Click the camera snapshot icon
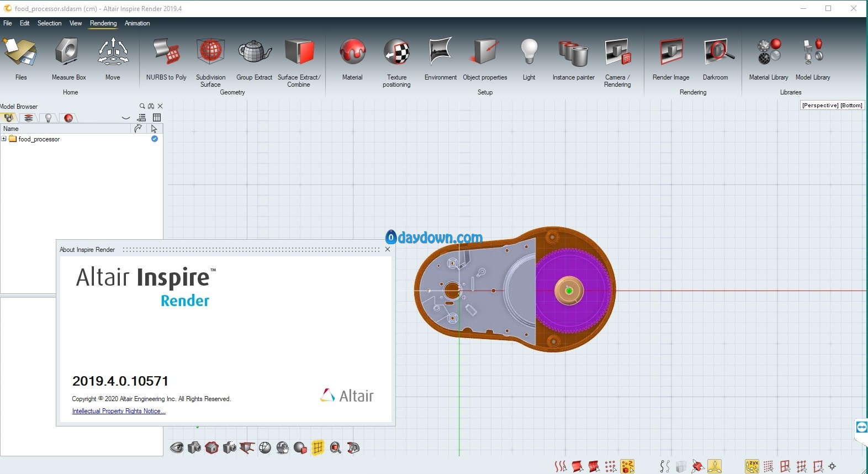Screen dimensions: 868x474 point(194,447)
